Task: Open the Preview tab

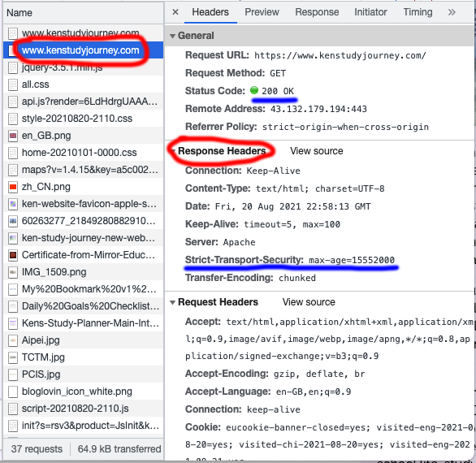Action: pyautogui.click(x=262, y=12)
